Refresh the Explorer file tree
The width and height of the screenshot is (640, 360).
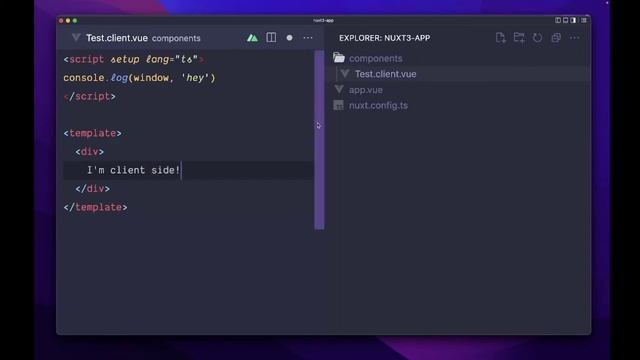pyautogui.click(x=538, y=38)
